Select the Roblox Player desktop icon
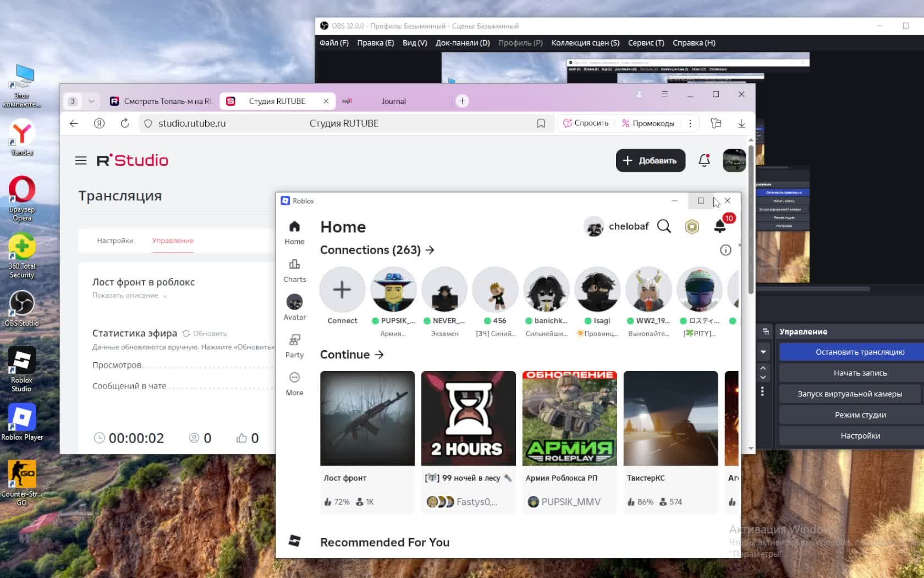The image size is (924, 578). pyautogui.click(x=22, y=422)
